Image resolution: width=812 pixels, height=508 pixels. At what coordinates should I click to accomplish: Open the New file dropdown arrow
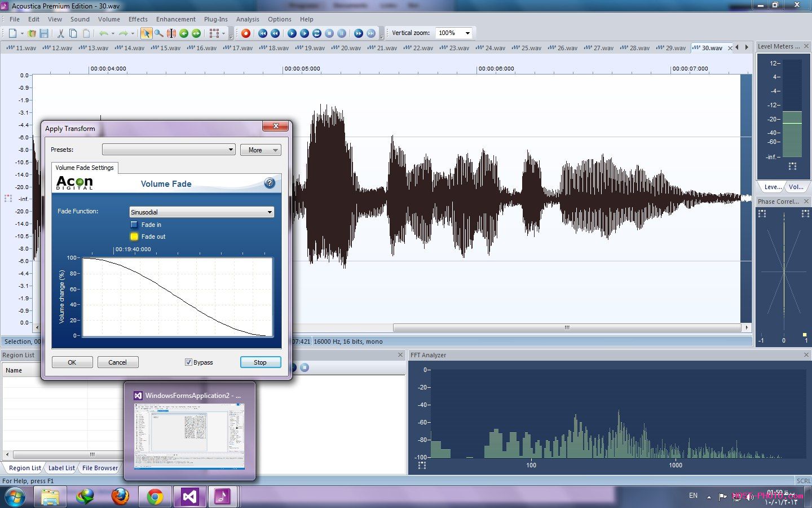point(22,33)
